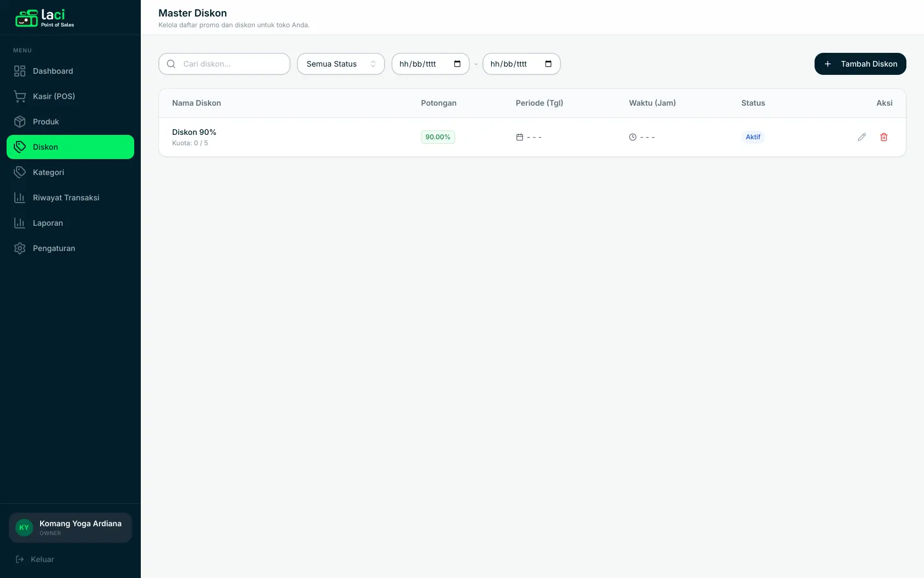Click the Kasir (POS) shopping cart icon
The width and height of the screenshot is (924, 578).
tap(20, 96)
